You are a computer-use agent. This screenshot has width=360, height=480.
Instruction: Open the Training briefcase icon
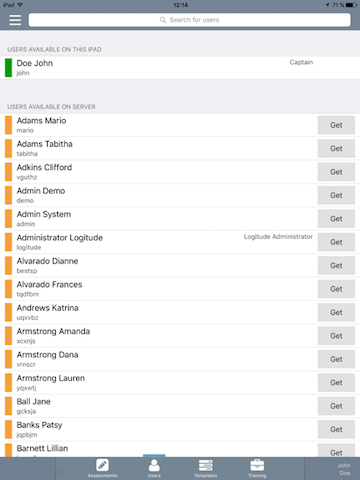coord(257,465)
